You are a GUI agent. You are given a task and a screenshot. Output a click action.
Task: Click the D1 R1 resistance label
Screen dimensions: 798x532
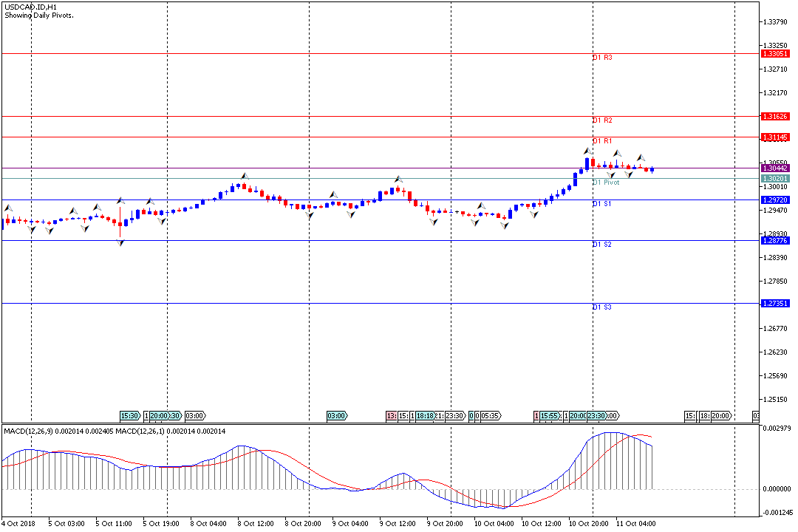(x=603, y=141)
